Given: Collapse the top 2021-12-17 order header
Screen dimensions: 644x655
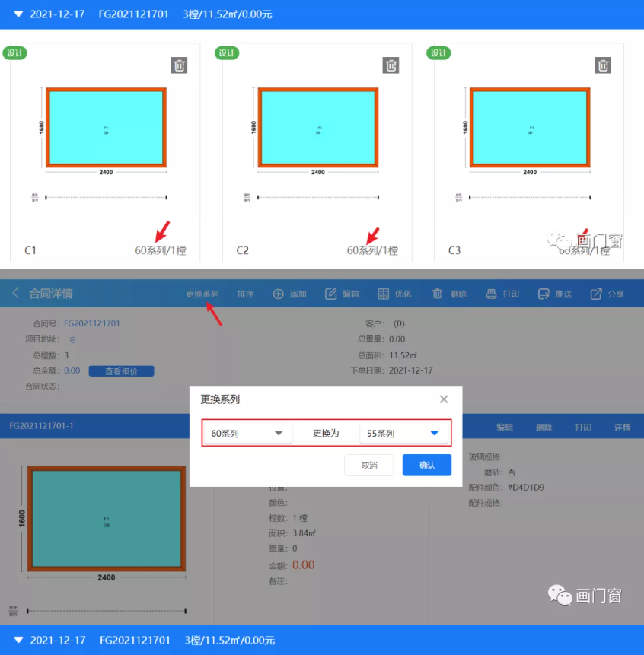Looking at the screenshot, I should tap(18, 14).
